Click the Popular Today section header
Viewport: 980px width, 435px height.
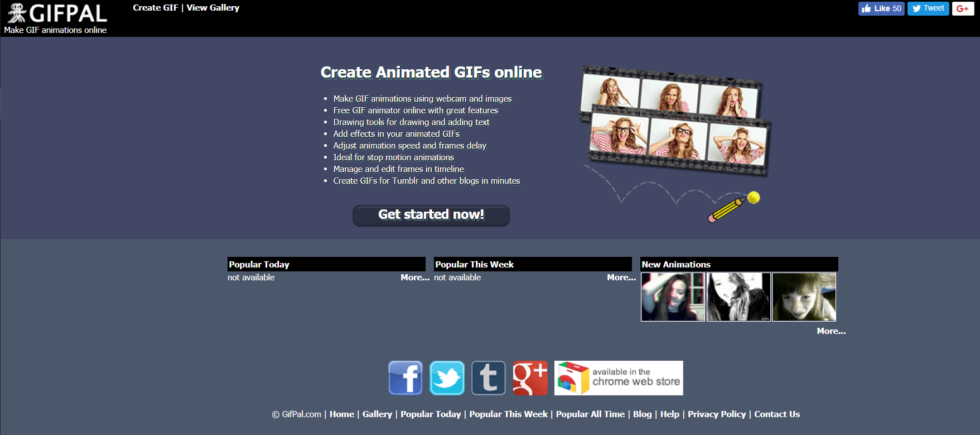pos(326,264)
